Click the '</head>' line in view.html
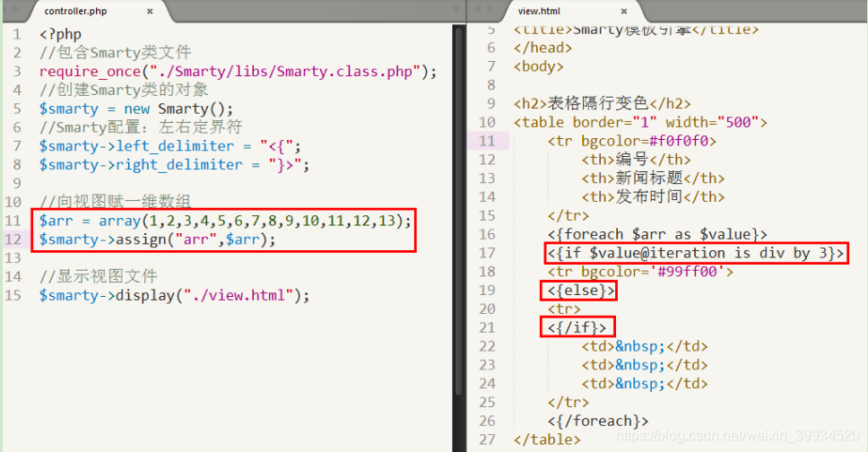868x452 pixels. point(542,48)
